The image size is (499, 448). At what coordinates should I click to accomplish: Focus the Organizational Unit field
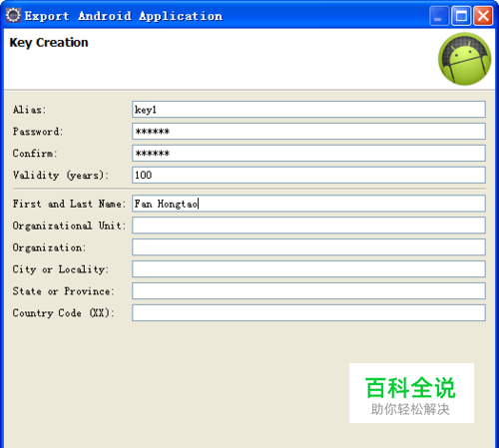point(308,225)
